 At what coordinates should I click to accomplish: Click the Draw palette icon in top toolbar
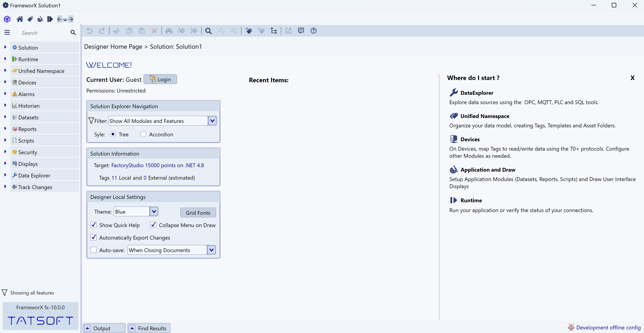[40, 19]
